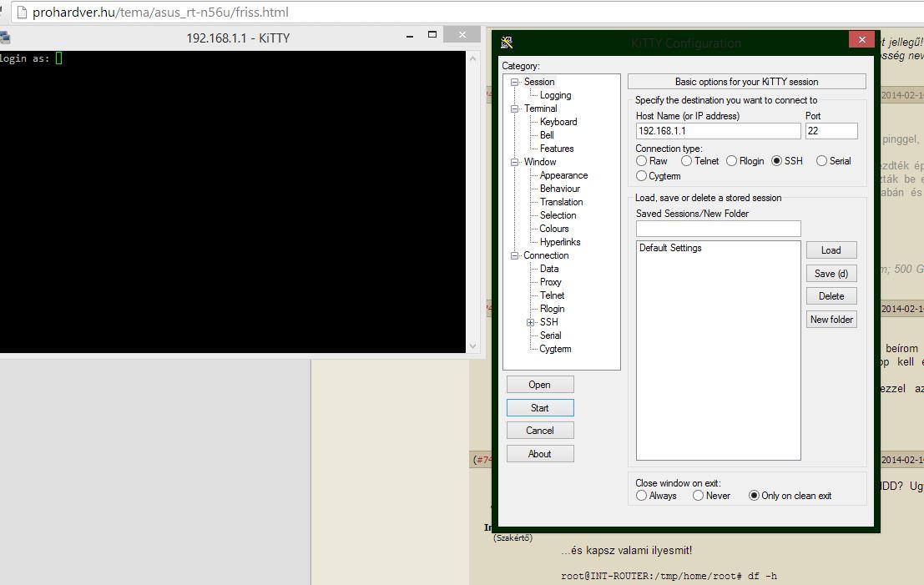Open the Proxy category

pyautogui.click(x=550, y=282)
